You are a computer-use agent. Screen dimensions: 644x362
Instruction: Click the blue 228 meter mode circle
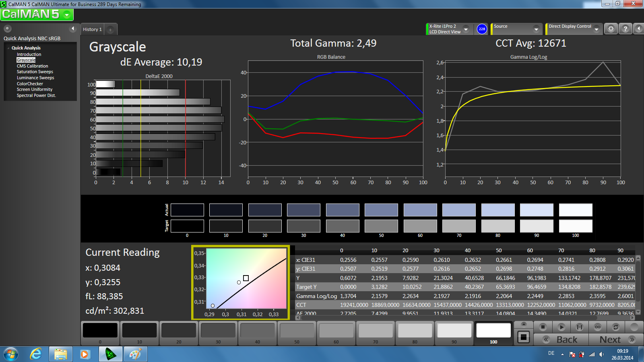tap(482, 29)
